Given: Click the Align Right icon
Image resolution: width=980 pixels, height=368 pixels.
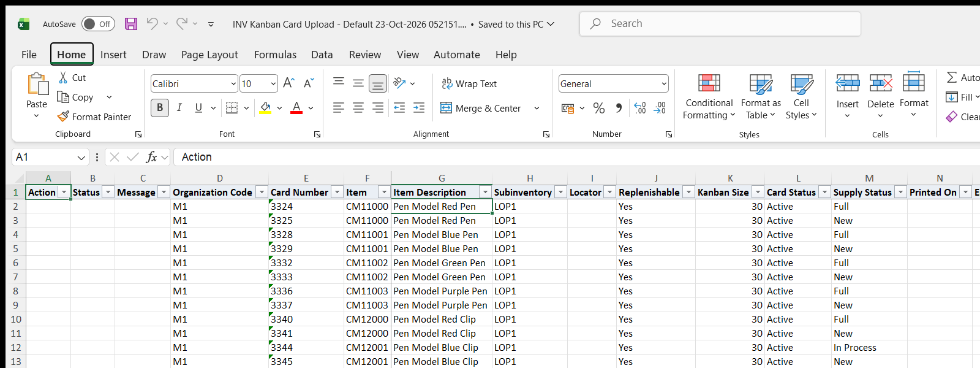Looking at the screenshot, I should tap(378, 108).
